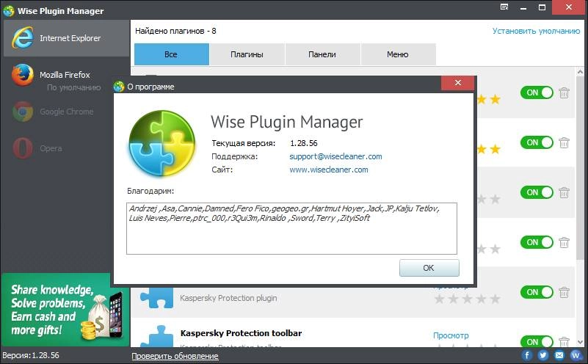This screenshot has width=588, height=364.
Task: Toggle the ON switch of Kaspersky Protection plugin
Action: 537,292
